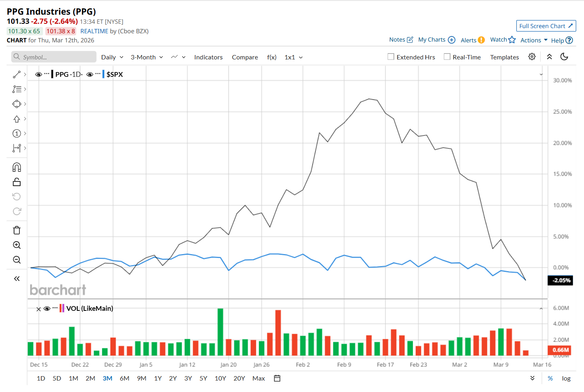
Task: Click the PPG black color swatch
Action: 52,74
